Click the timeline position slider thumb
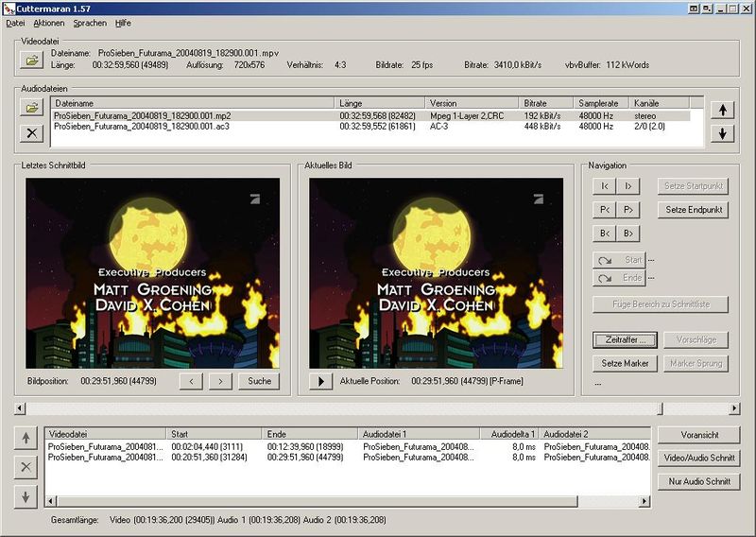 [x=659, y=408]
